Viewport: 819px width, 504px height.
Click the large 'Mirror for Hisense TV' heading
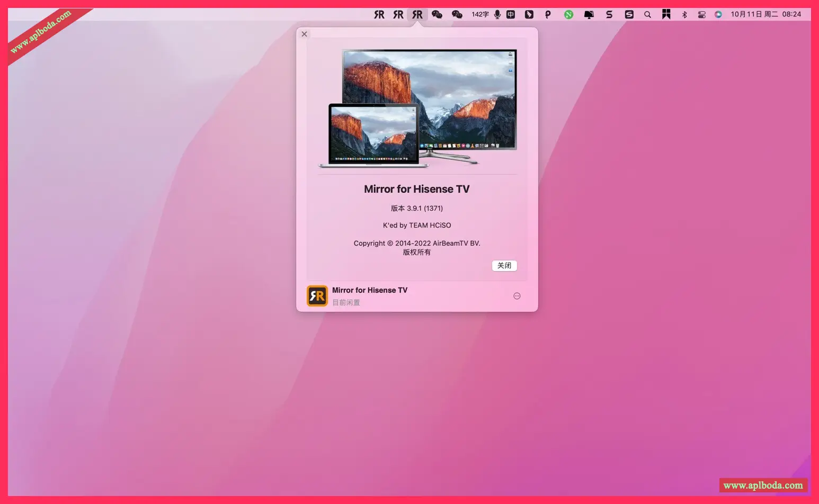tap(417, 189)
